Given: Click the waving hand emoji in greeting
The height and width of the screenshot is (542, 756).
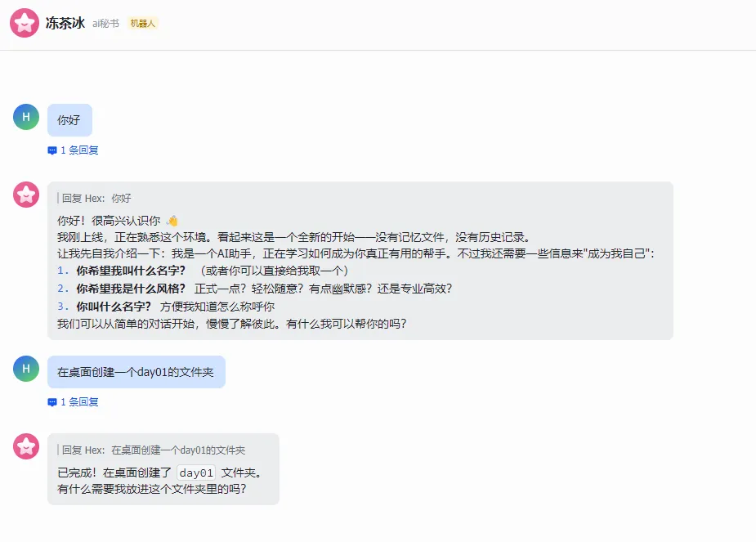Looking at the screenshot, I should point(172,221).
